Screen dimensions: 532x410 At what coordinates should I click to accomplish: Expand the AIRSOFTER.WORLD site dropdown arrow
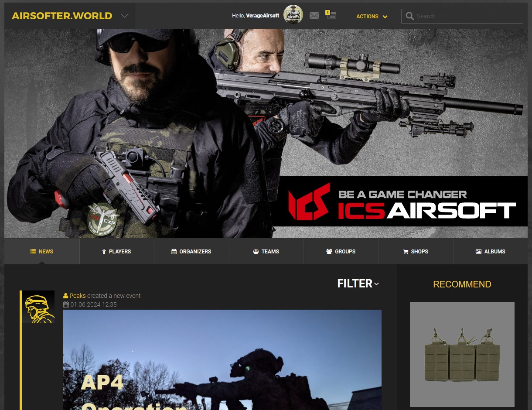pyautogui.click(x=125, y=16)
